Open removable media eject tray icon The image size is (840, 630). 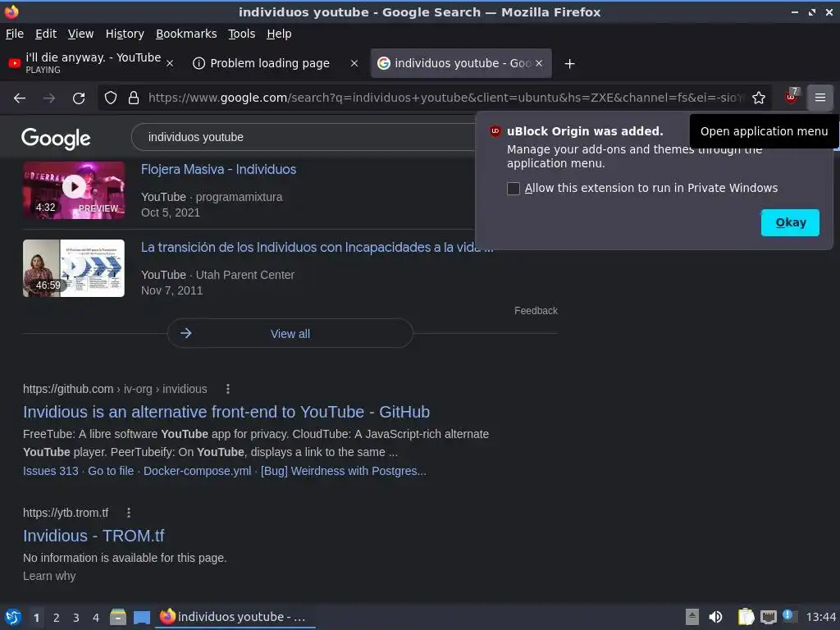[692, 617]
